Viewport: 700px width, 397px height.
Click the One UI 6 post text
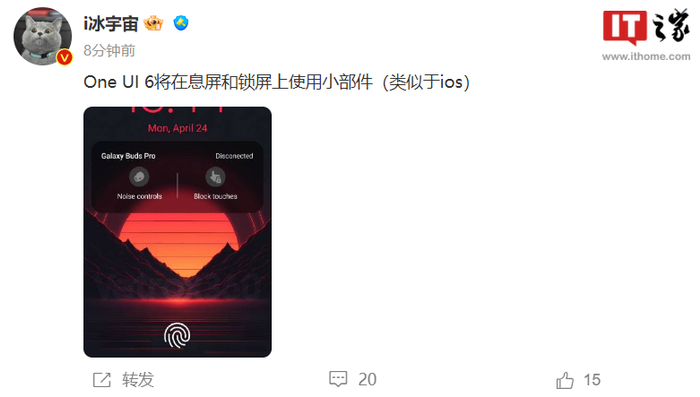tap(276, 82)
